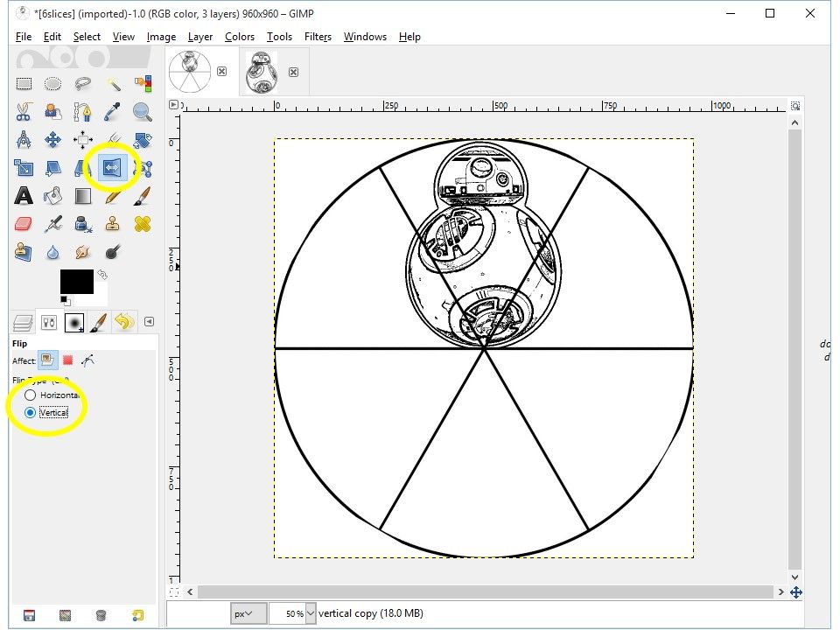
Task: Choose the Perspective Clone tool
Action: click(24, 252)
